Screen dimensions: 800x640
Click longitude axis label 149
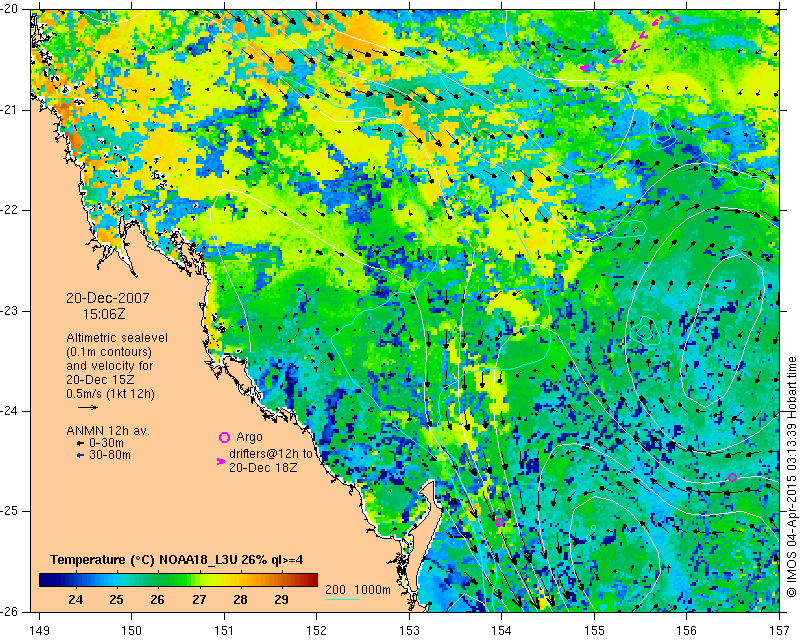click(x=40, y=631)
